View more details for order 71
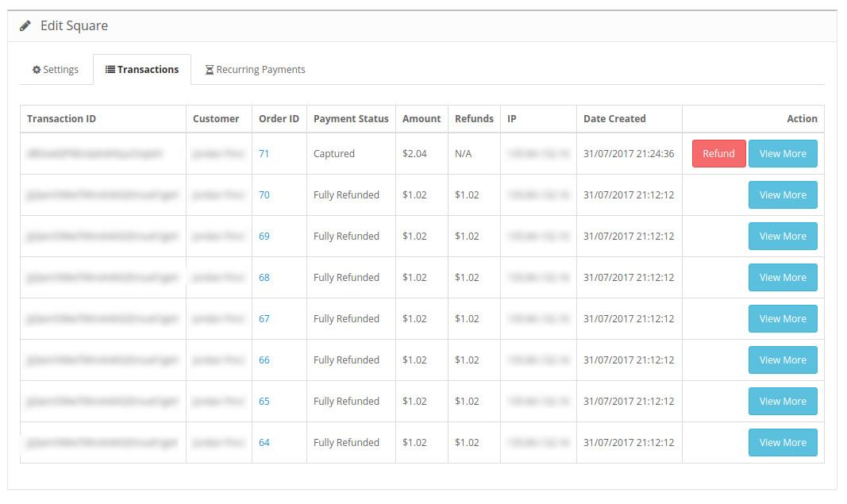This screenshot has width=847, height=504. pos(782,154)
